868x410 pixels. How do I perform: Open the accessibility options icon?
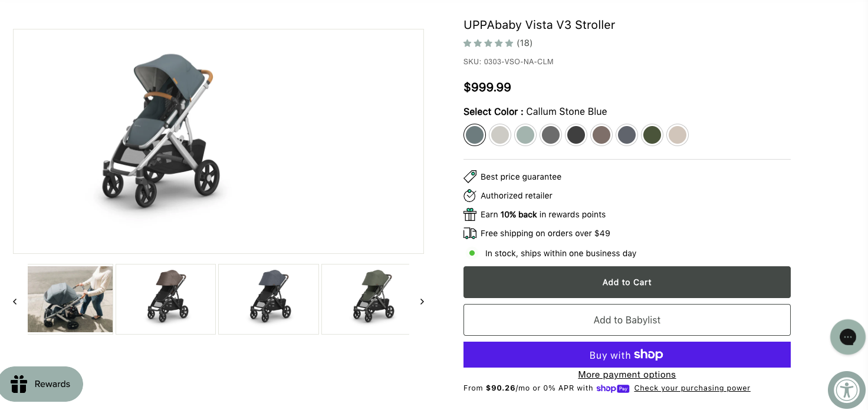(847, 390)
